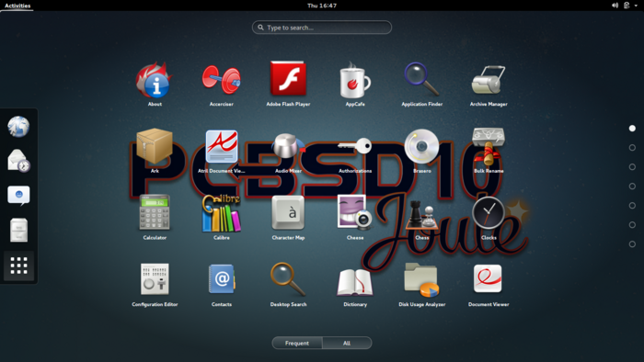Jump to the last page indicator dot
The image size is (644, 362).
pyautogui.click(x=632, y=243)
